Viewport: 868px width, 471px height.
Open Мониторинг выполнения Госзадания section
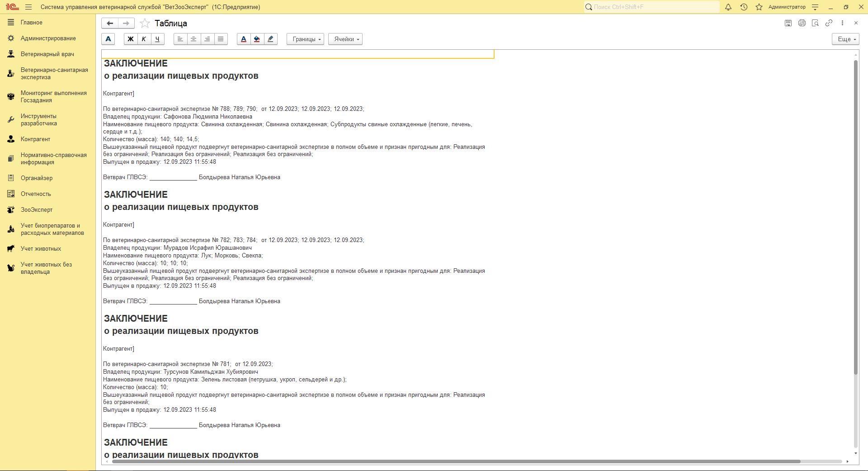click(x=48, y=97)
